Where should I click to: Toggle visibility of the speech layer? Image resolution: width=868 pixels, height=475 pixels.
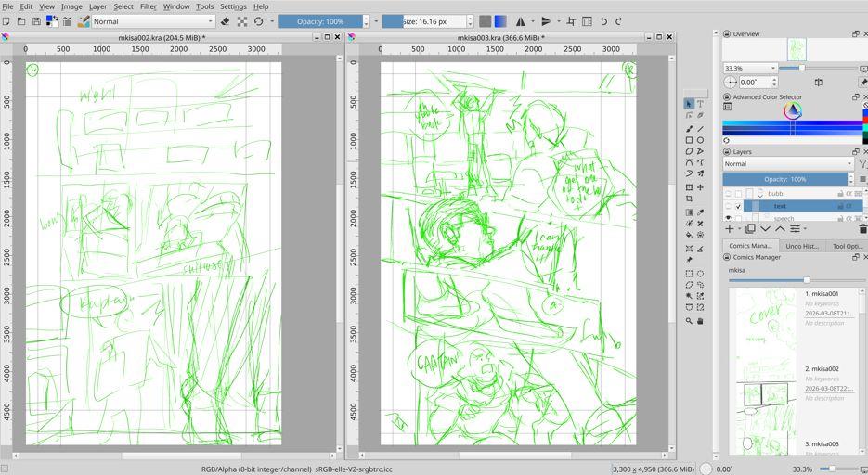[729, 218]
